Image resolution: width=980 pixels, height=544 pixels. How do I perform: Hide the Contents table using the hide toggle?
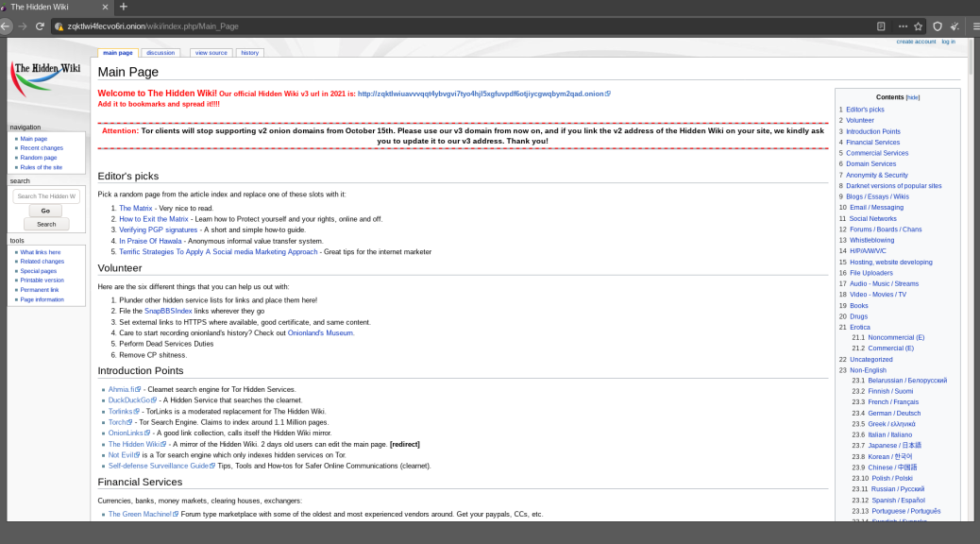(913, 97)
